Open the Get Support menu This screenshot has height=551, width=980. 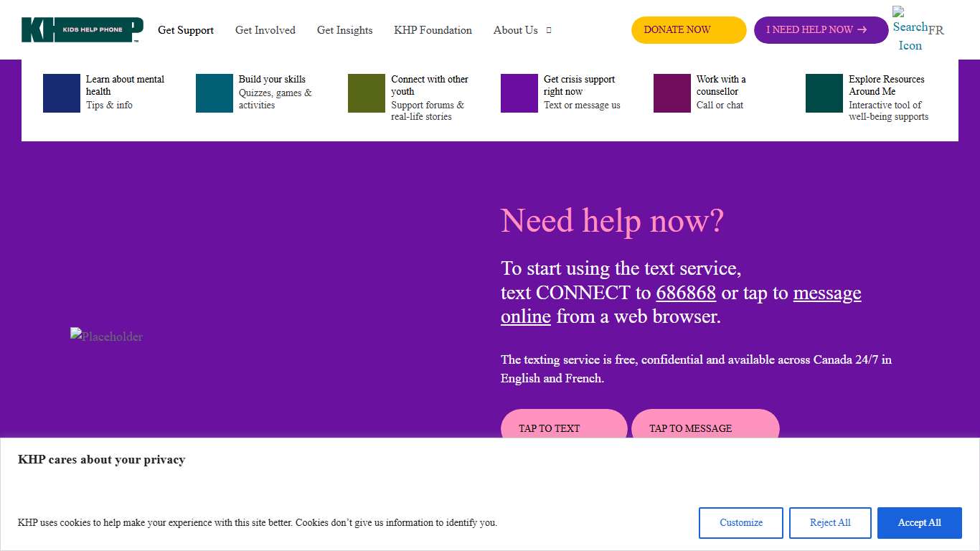(x=186, y=30)
